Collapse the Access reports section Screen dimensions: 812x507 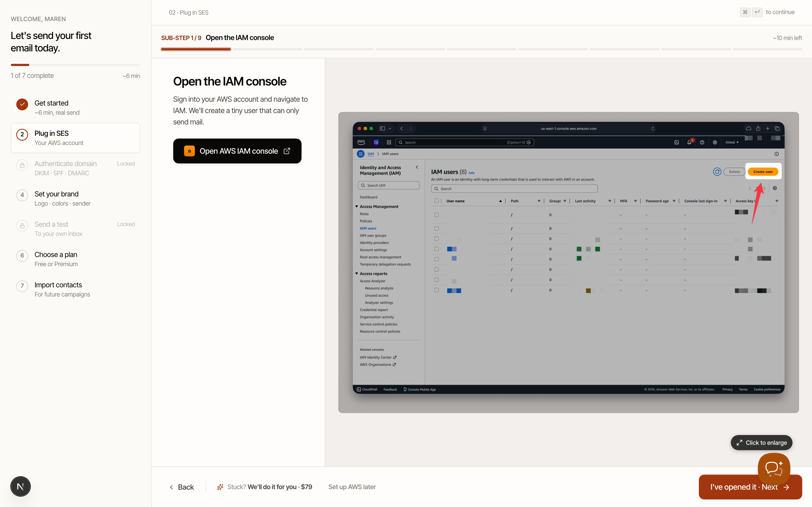(356, 274)
